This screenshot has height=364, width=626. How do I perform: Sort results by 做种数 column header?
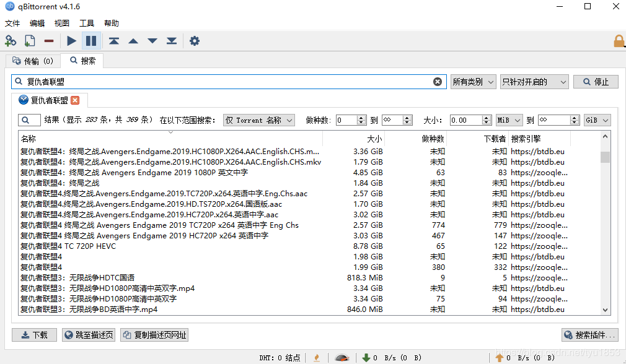point(415,139)
